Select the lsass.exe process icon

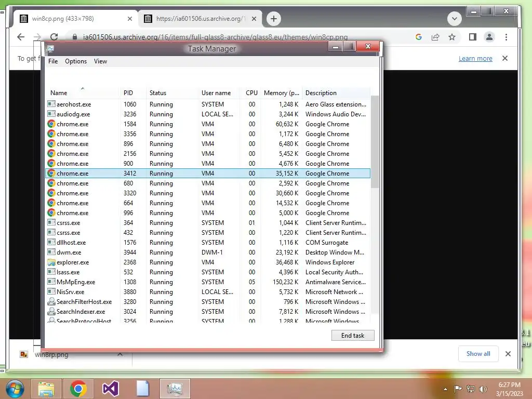51,272
